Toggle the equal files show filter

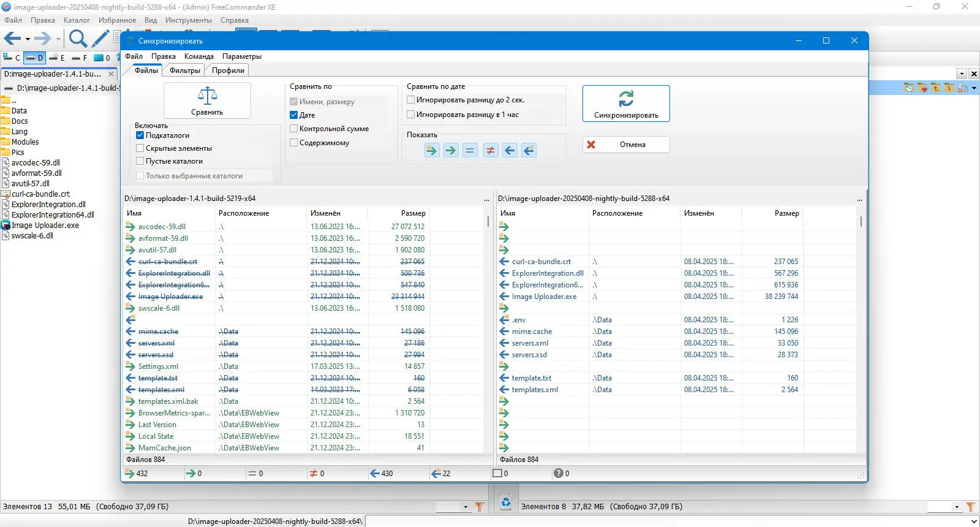[470, 150]
